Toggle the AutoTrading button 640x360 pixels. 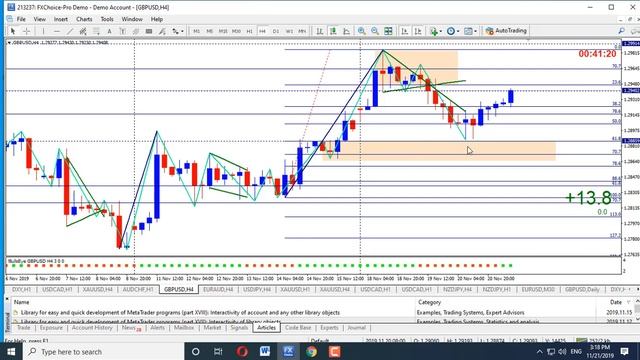pyautogui.click(x=506, y=31)
